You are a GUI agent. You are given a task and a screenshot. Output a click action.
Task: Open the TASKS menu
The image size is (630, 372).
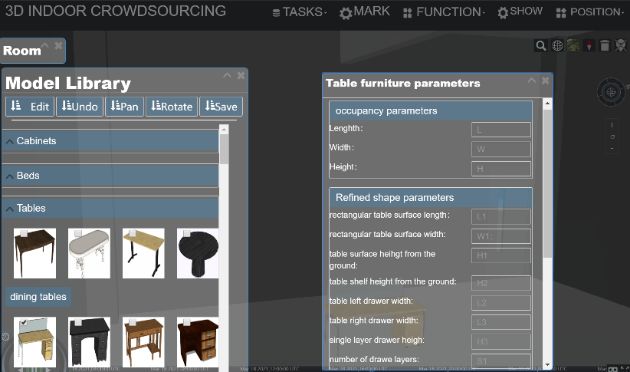point(299,12)
